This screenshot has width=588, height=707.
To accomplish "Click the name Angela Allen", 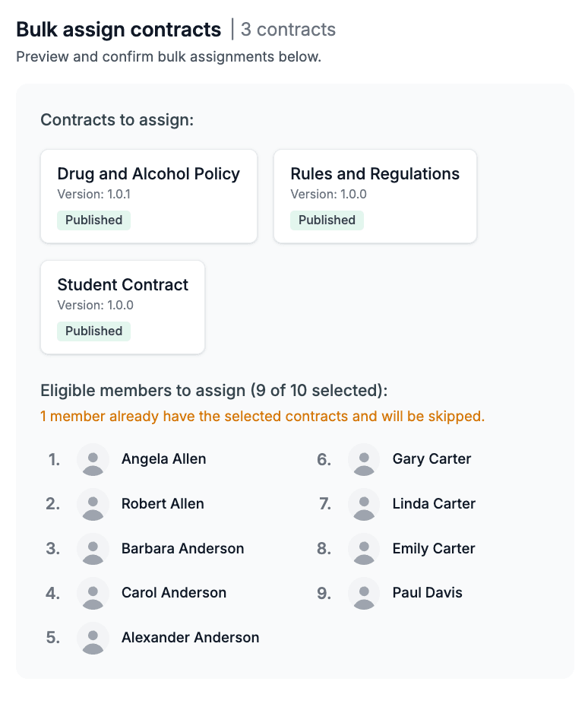I will click(x=163, y=459).
